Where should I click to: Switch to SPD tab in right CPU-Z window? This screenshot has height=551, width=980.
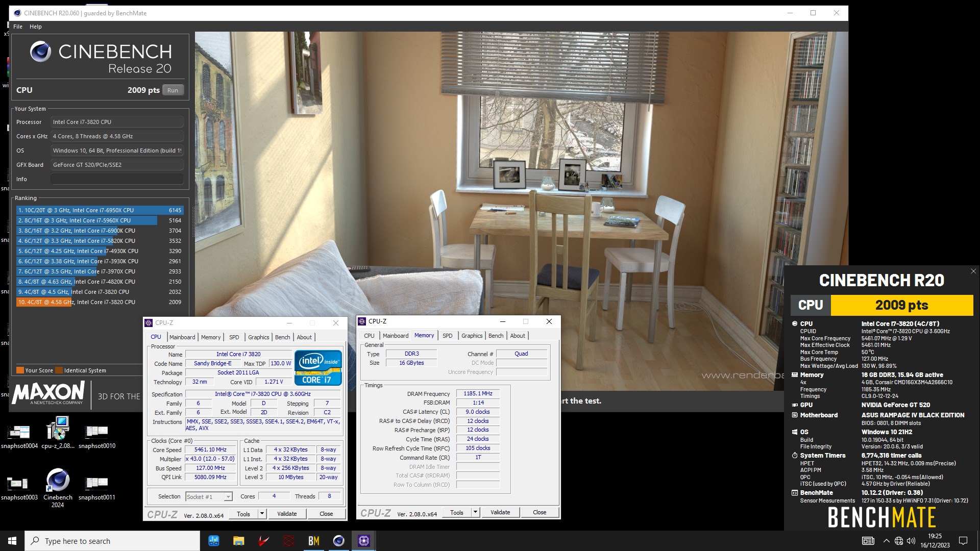(x=448, y=336)
